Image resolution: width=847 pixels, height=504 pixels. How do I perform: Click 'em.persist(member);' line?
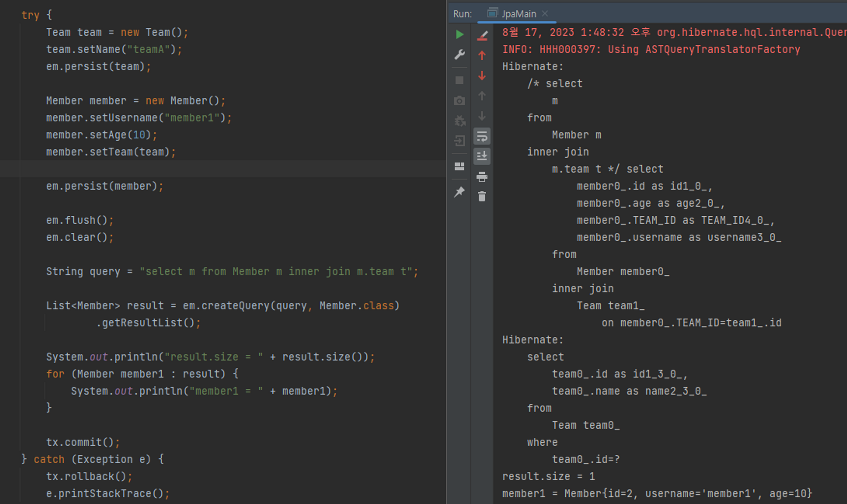click(105, 186)
